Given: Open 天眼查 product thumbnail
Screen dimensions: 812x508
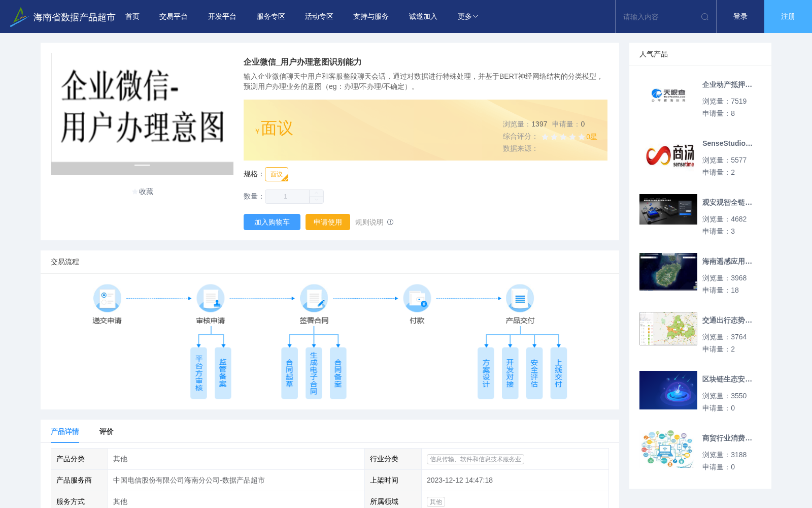Looking at the screenshot, I should (x=668, y=96).
